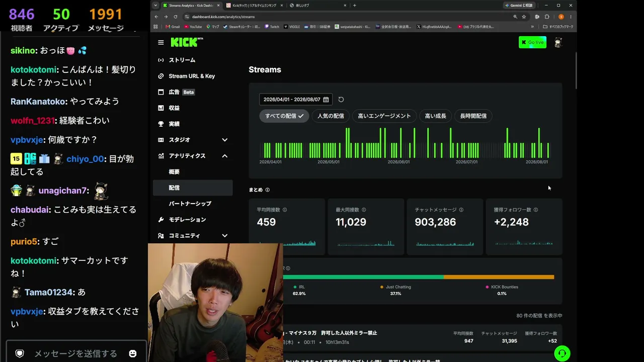Open the browser extensions puzzle icon
Screen dimensions: 644x362
coord(547,17)
